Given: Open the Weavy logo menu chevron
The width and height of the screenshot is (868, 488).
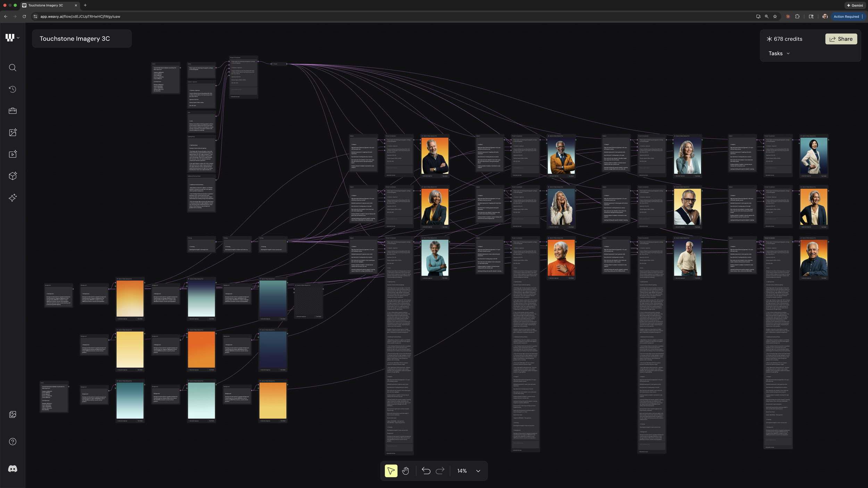Looking at the screenshot, I should 18,38.
